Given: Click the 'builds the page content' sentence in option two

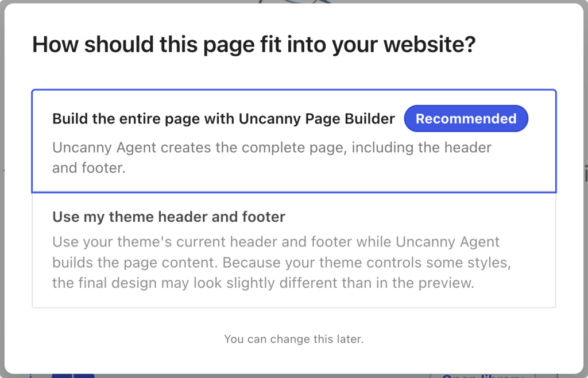Looking at the screenshot, I should tap(134, 263).
